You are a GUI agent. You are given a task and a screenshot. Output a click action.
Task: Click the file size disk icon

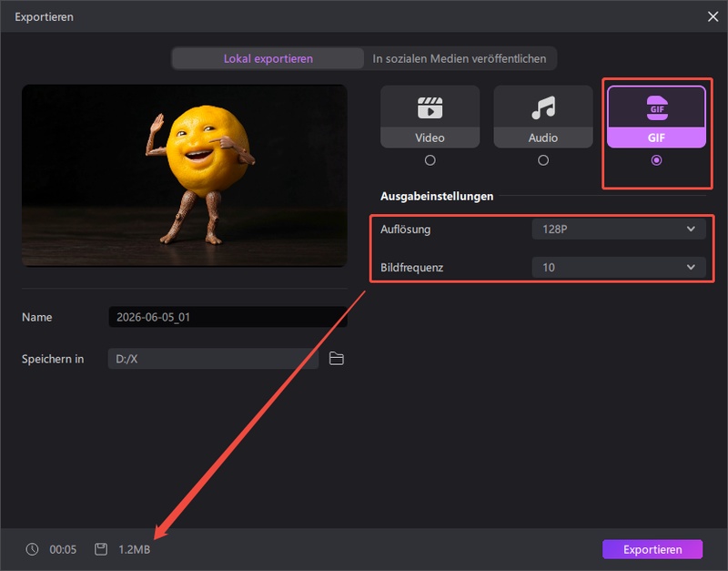click(101, 549)
